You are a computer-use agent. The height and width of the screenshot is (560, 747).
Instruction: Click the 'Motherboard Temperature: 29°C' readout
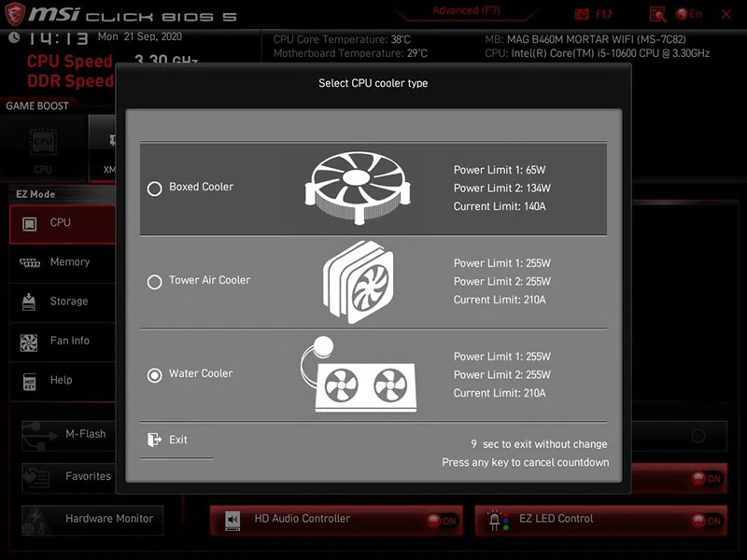[350, 53]
